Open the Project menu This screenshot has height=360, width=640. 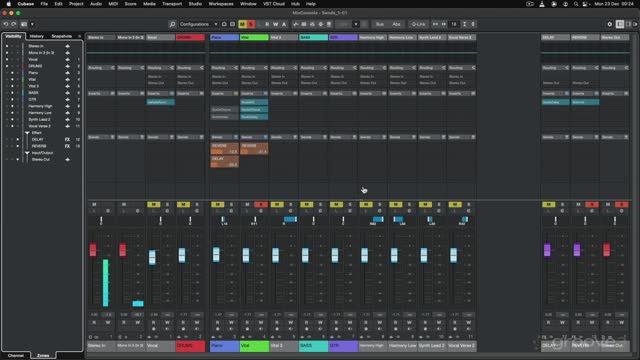pyautogui.click(x=76, y=4)
